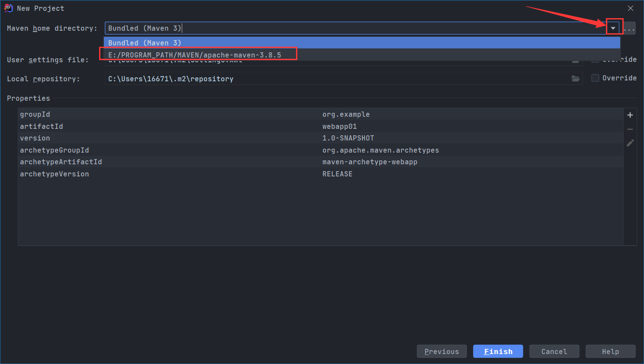Close the New Project dialog window
644x364 pixels.
click(631, 8)
